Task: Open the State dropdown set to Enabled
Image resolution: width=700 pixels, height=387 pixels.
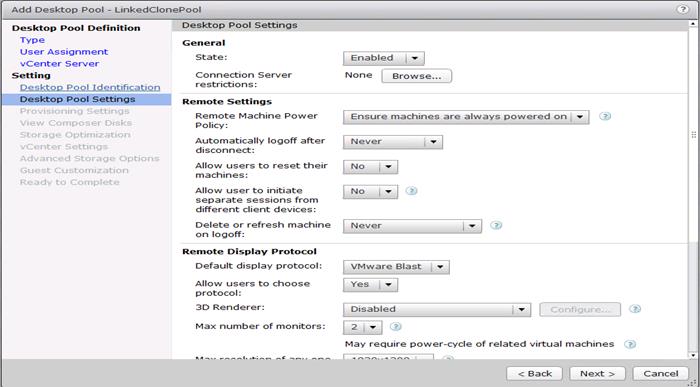Action: pyautogui.click(x=383, y=58)
